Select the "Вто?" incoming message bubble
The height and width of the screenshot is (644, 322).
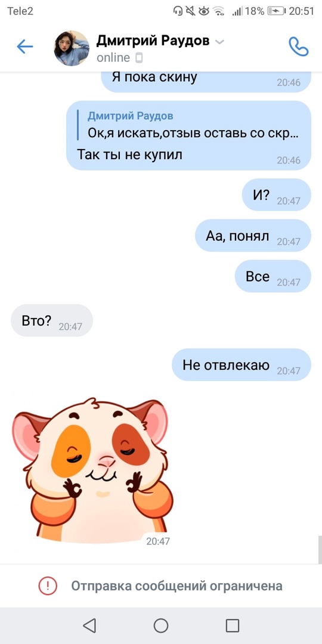point(52,320)
